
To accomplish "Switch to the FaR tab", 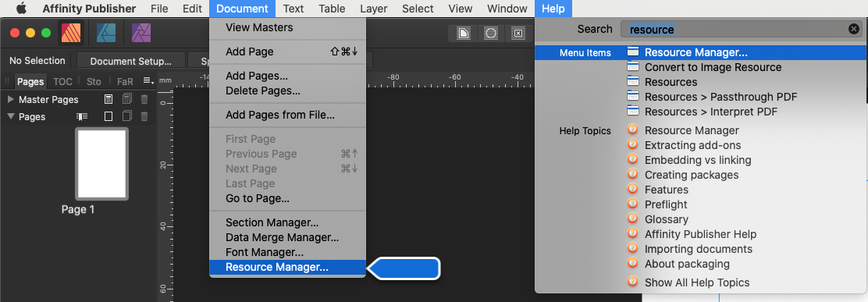I will tap(125, 81).
